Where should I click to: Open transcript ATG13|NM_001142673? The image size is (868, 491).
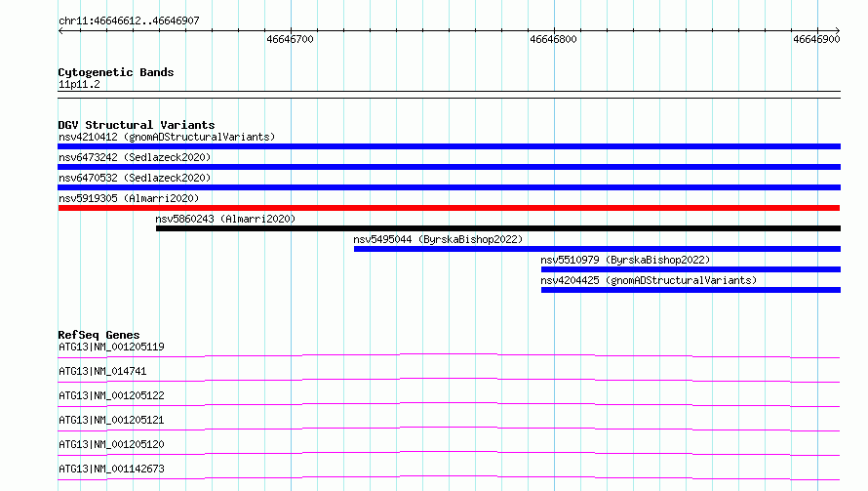(111, 469)
